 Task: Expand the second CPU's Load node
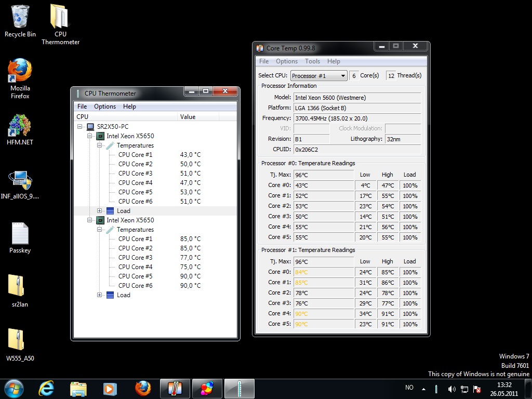tap(99, 295)
